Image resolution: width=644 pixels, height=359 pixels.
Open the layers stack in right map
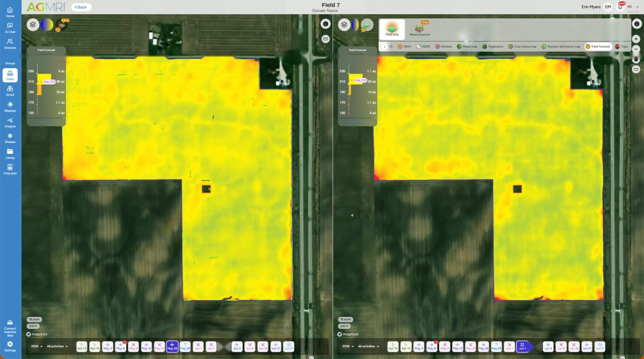(x=344, y=24)
